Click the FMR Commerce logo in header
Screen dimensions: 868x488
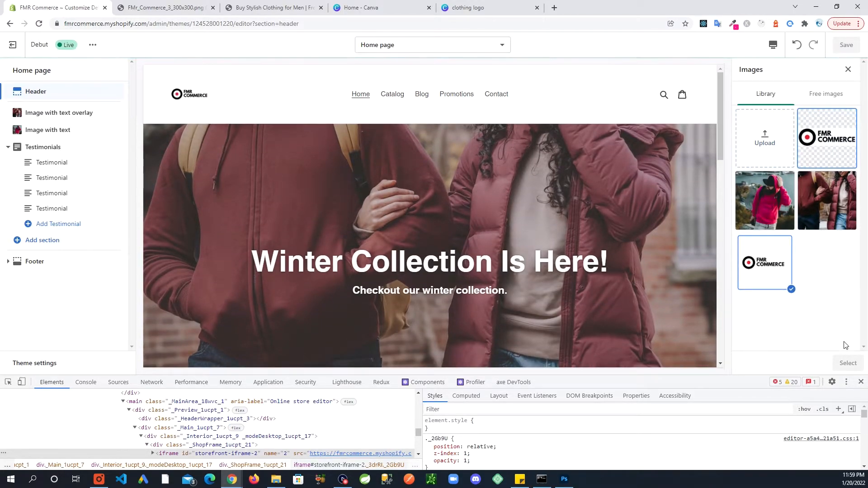(x=189, y=94)
